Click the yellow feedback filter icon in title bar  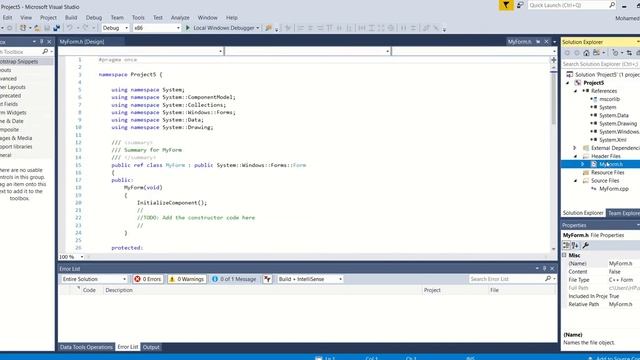506,5
